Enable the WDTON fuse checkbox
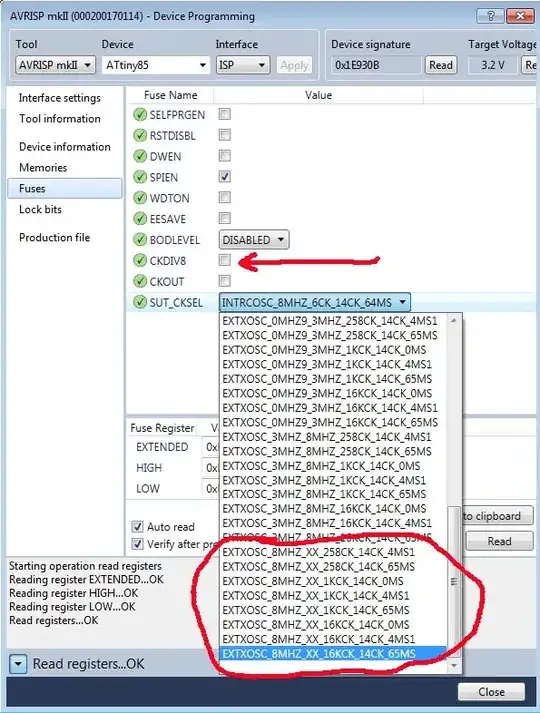 [225, 197]
